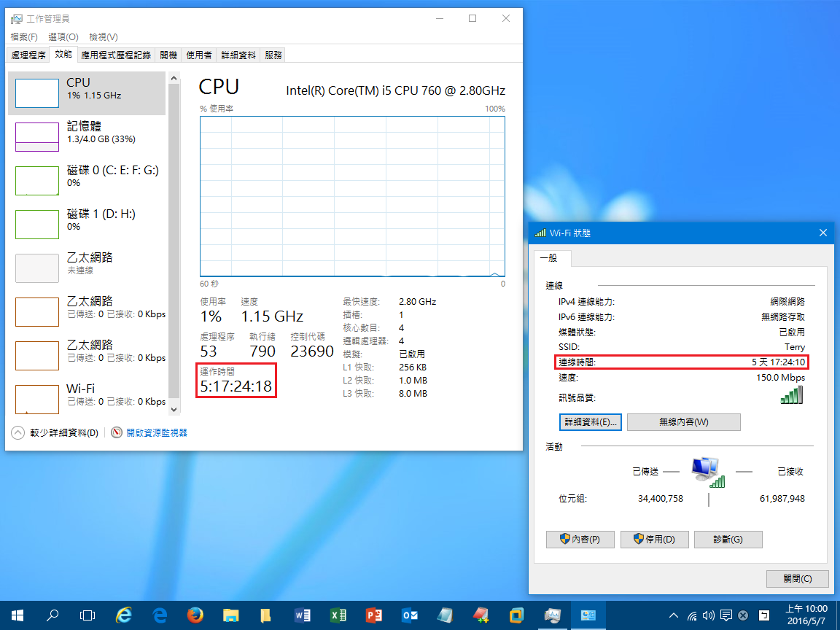Image resolution: width=840 pixels, height=630 pixels.
Task: Launch Microsoft Edge from taskbar
Action: click(160, 615)
